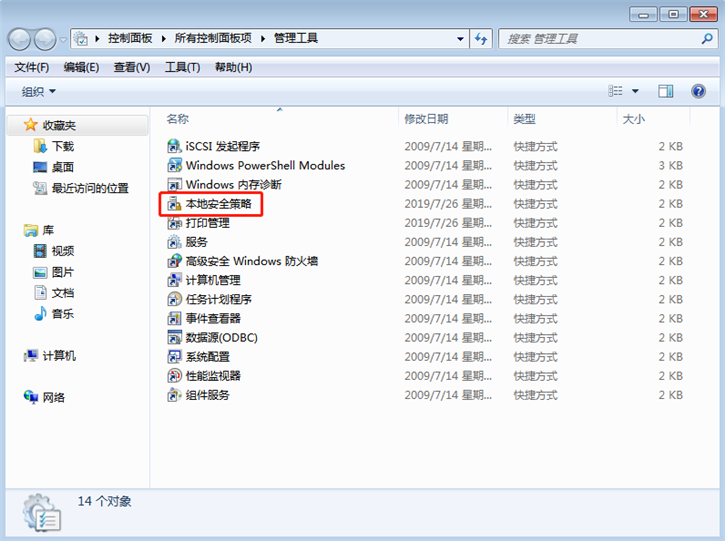725x541 pixels.
Task: Click the 名称 column header
Action: point(177,118)
